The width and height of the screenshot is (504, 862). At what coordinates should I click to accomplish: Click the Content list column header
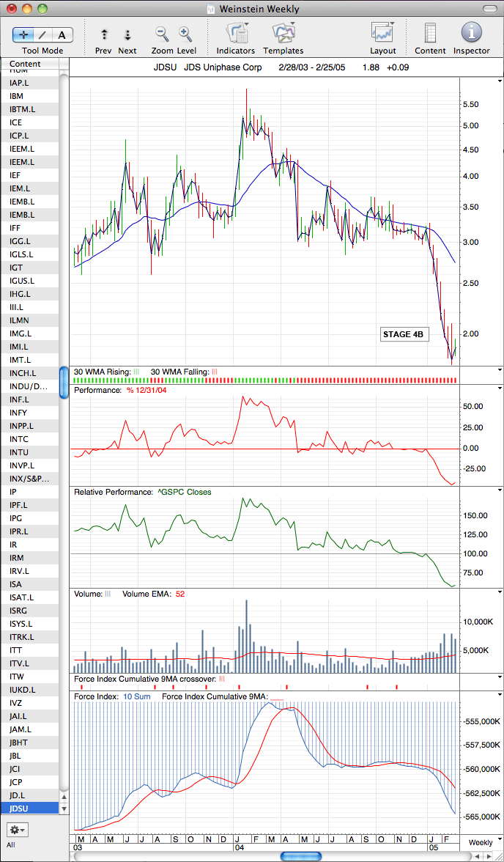pos(29,64)
